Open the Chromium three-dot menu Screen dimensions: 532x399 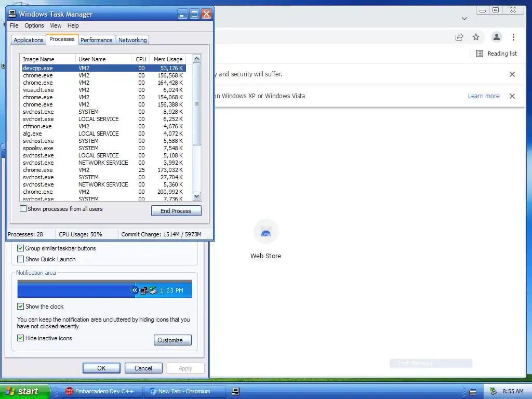pyautogui.click(x=513, y=37)
